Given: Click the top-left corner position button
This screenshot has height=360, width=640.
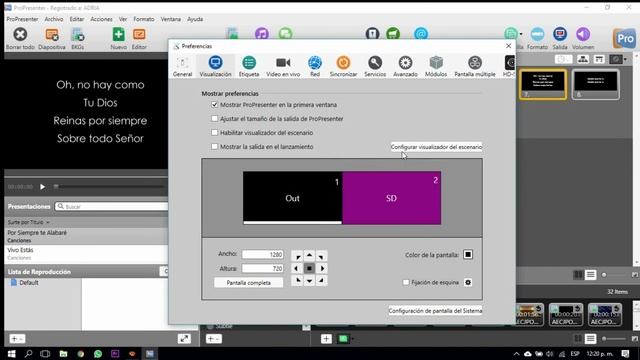Looking at the screenshot, I should click(x=297, y=256).
